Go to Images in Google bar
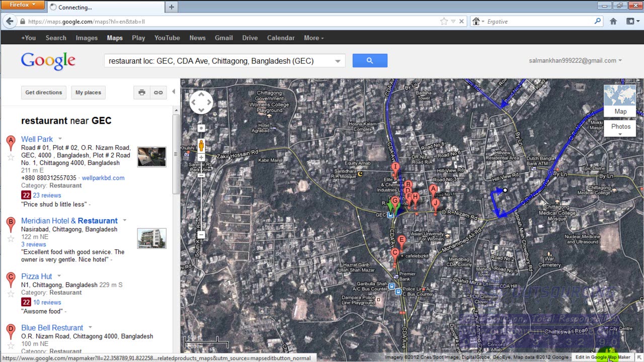644x362 pixels. click(87, 38)
